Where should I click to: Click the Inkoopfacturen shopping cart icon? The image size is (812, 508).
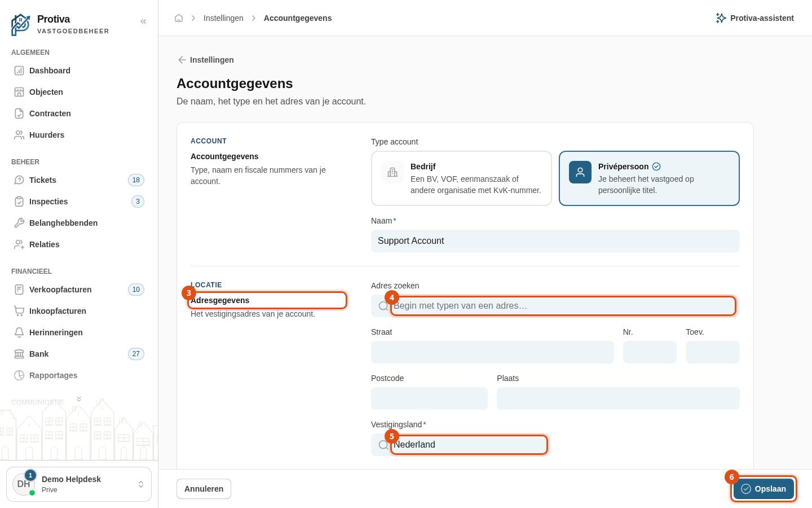tap(19, 311)
